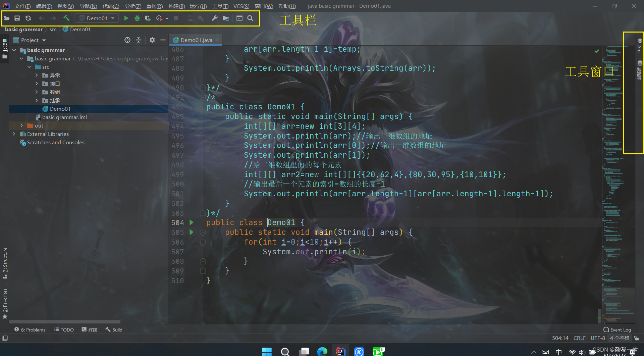Open the Ant tool window on right
This screenshot has height=356, width=644.
point(639,45)
